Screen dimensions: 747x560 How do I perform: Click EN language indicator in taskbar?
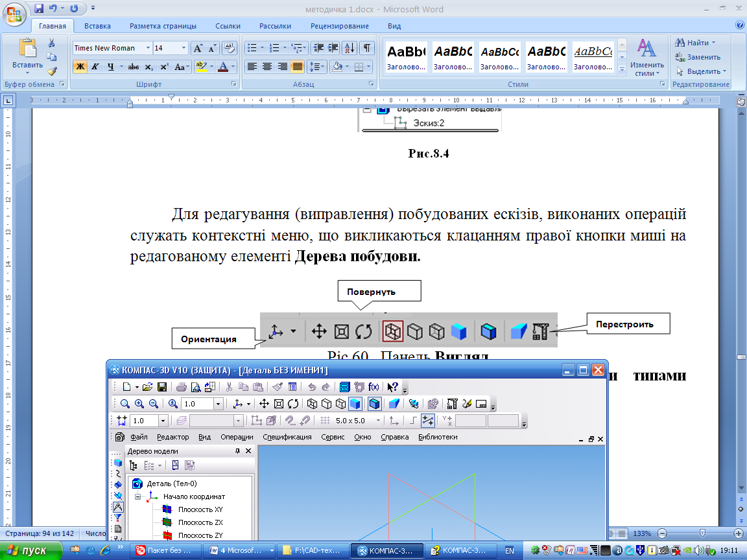pyautogui.click(x=510, y=550)
